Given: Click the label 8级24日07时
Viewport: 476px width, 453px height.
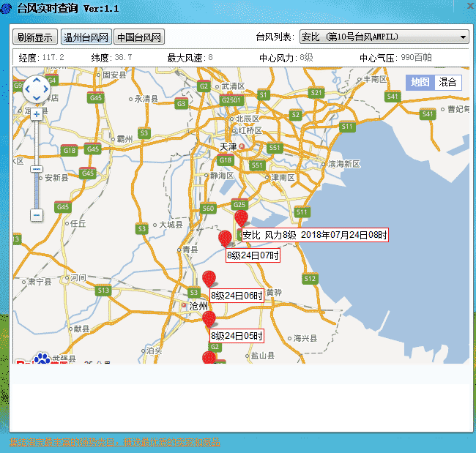Looking at the screenshot, I should coord(253,255).
